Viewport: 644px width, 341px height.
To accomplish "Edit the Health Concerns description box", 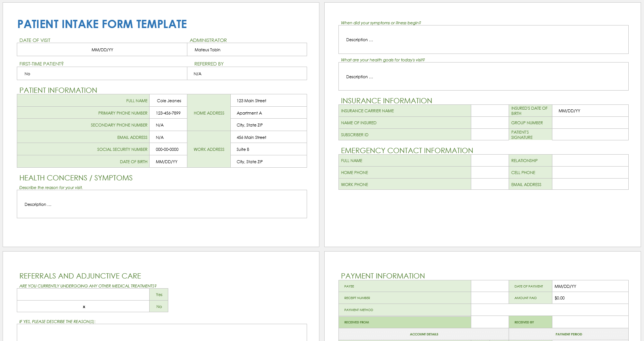I will click(162, 204).
